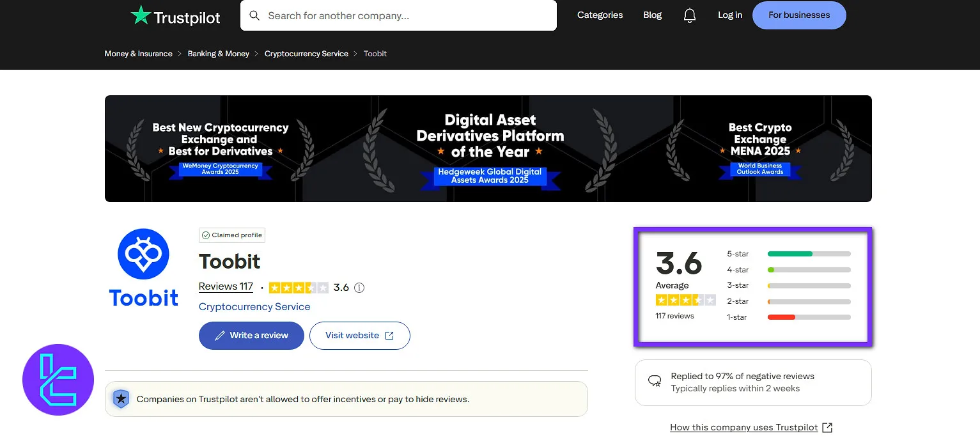Viewport: 980px width, 438px height.
Task: Click pencil icon in Write a review
Action: click(220, 336)
